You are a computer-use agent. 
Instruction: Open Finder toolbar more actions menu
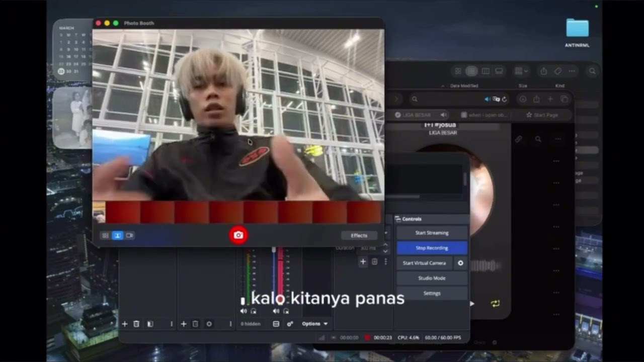coord(573,71)
